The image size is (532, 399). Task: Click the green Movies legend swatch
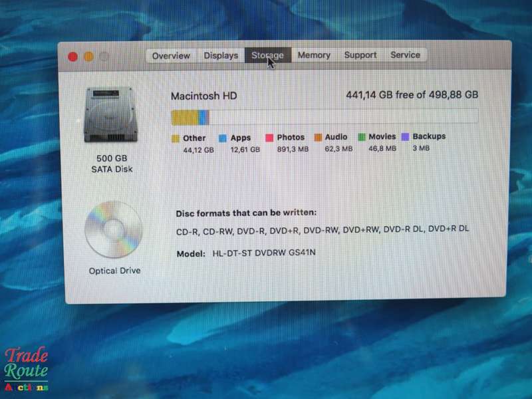click(x=362, y=137)
